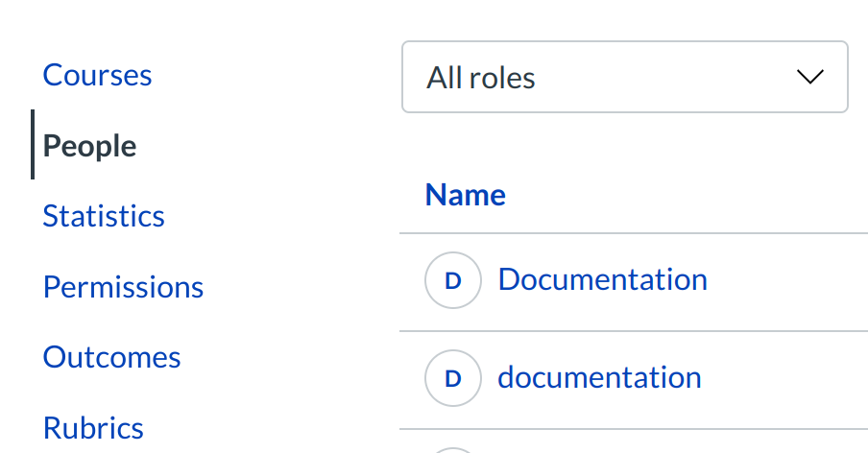
Task: Click the partially visible avatar in the third row
Action: pyautogui.click(x=452, y=449)
